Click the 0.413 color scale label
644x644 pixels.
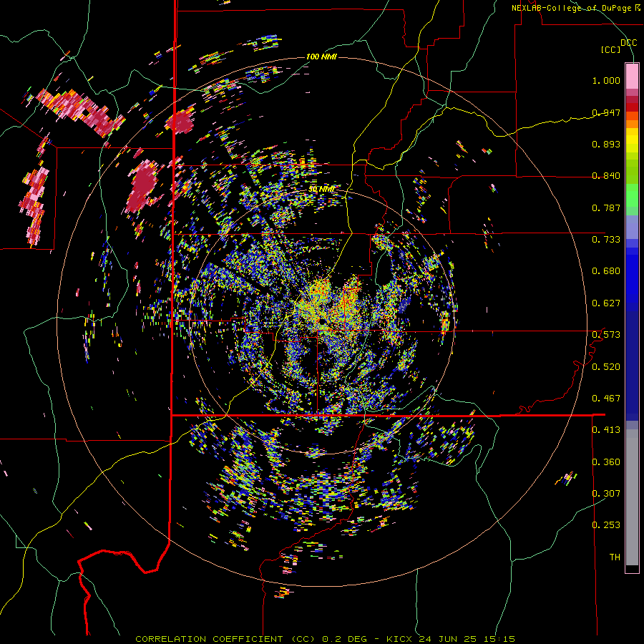coord(606,430)
